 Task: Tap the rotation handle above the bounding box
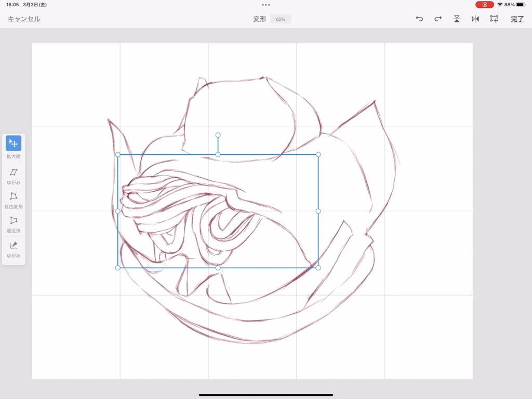coord(218,135)
